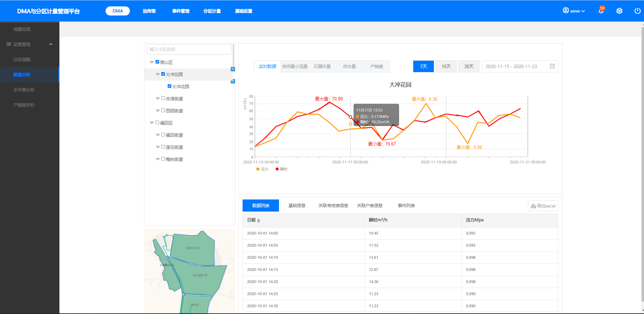Select 数据分析 in the sidebar
Image resolution: width=644 pixels, height=314 pixels.
30,75
